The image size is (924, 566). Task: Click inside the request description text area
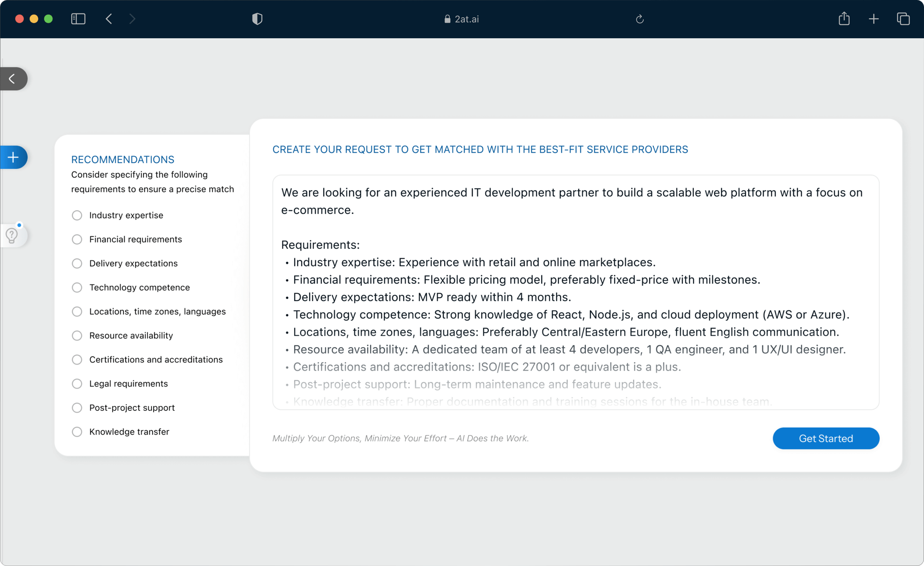click(x=575, y=291)
